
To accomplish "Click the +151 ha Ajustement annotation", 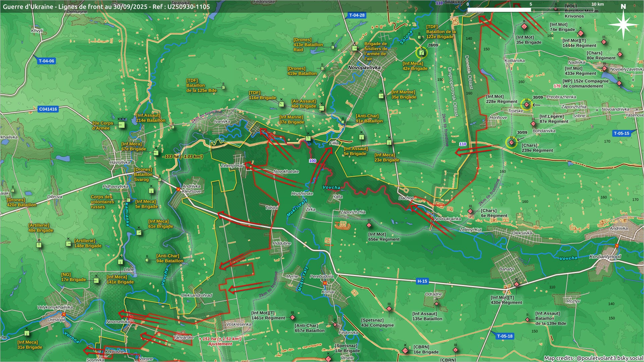I will (x=220, y=341).
